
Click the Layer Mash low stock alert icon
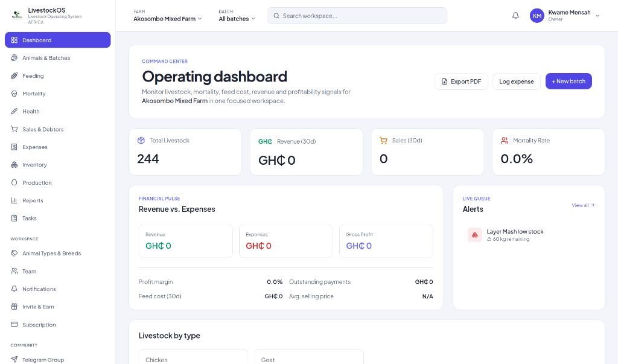pos(474,235)
